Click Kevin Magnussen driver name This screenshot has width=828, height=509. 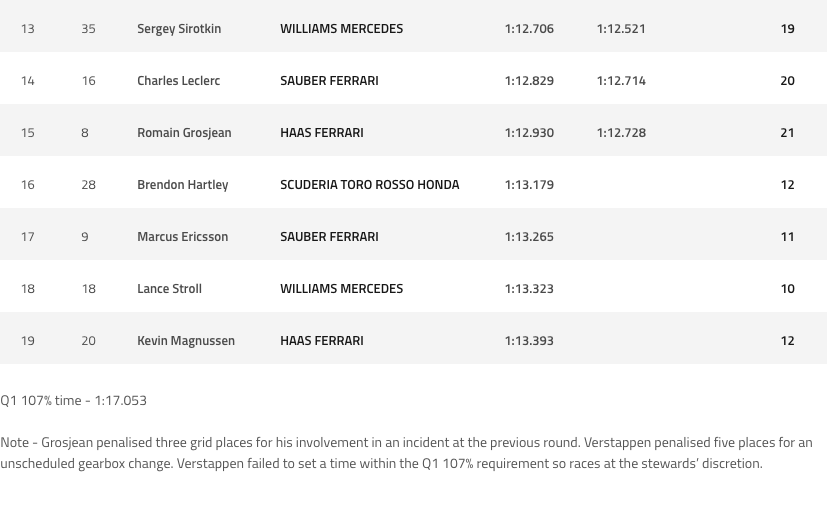point(186,341)
